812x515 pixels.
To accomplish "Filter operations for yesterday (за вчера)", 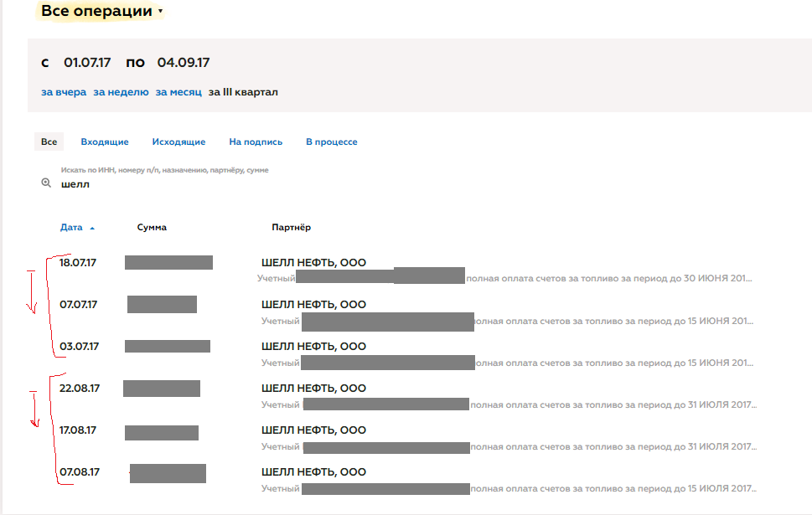I will (x=64, y=92).
